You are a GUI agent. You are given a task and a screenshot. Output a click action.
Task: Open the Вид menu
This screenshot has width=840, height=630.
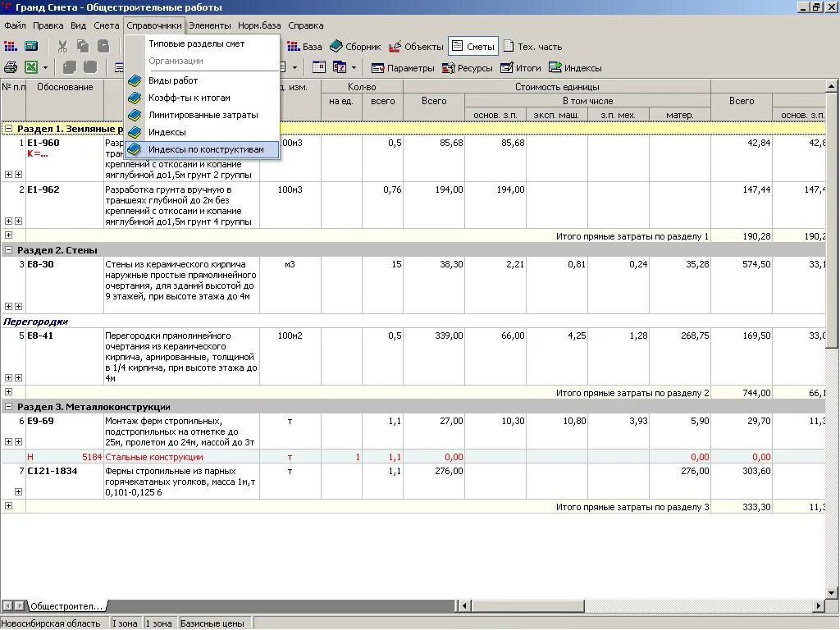click(78, 25)
